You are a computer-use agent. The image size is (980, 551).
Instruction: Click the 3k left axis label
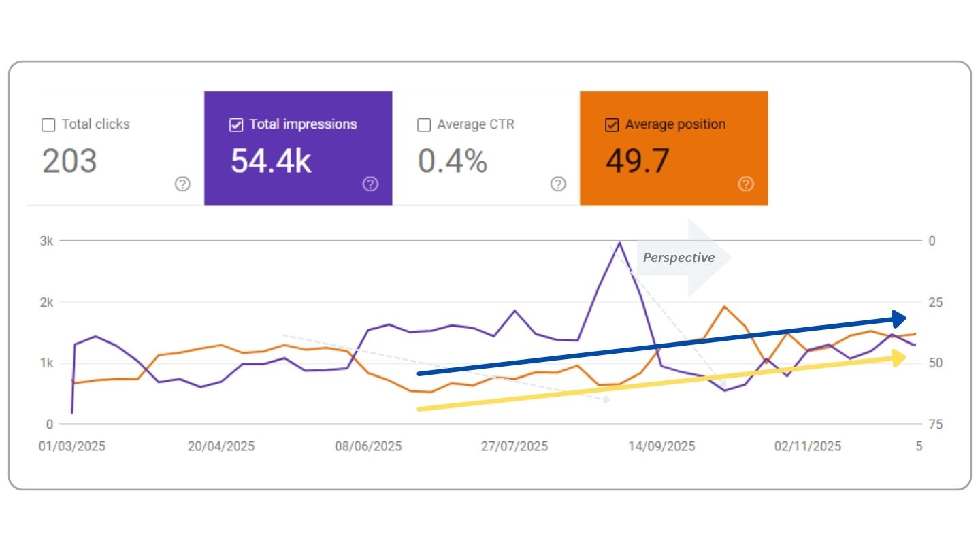(48, 240)
